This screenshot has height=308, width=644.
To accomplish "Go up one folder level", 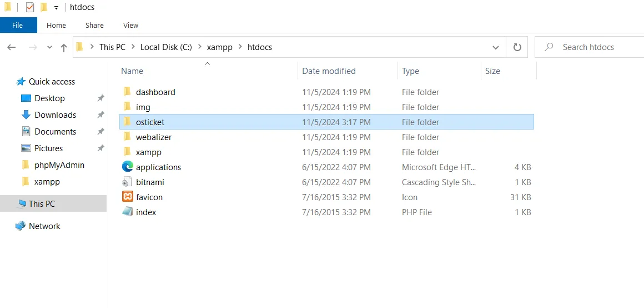I will click(x=64, y=48).
